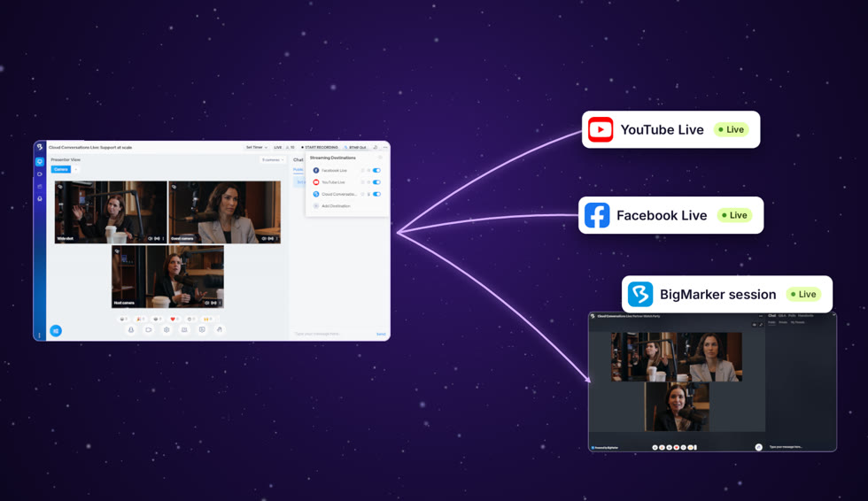Disable the Facebook Live streaming destination toggle

pos(376,170)
